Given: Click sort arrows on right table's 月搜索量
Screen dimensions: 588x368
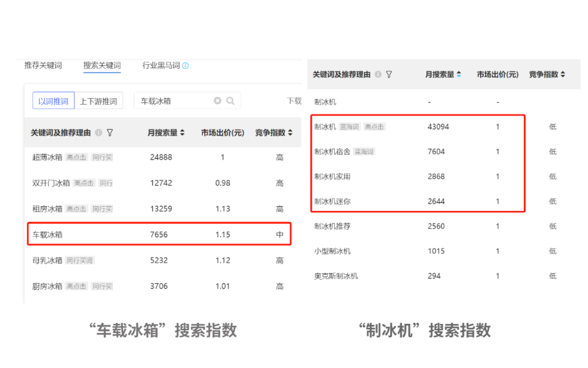Looking at the screenshot, I should click(x=458, y=75).
